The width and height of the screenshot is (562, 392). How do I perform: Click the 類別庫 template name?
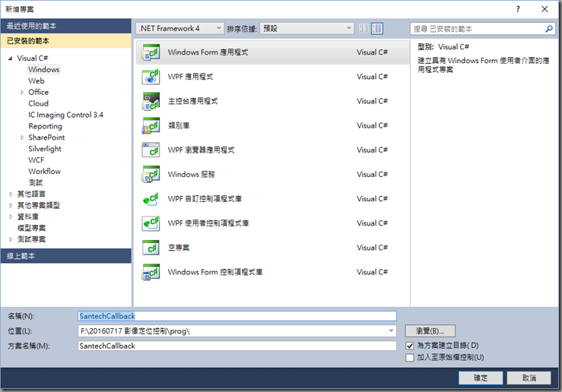pos(179,125)
